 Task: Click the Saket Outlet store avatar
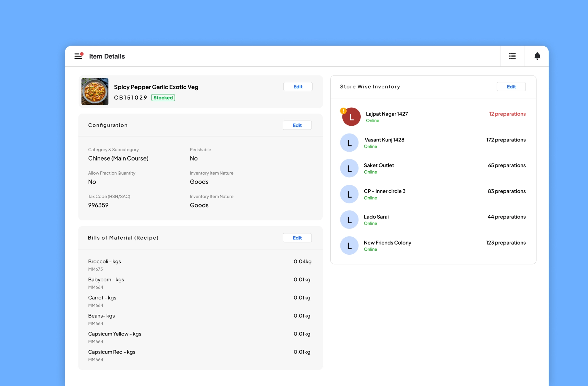[x=349, y=168]
